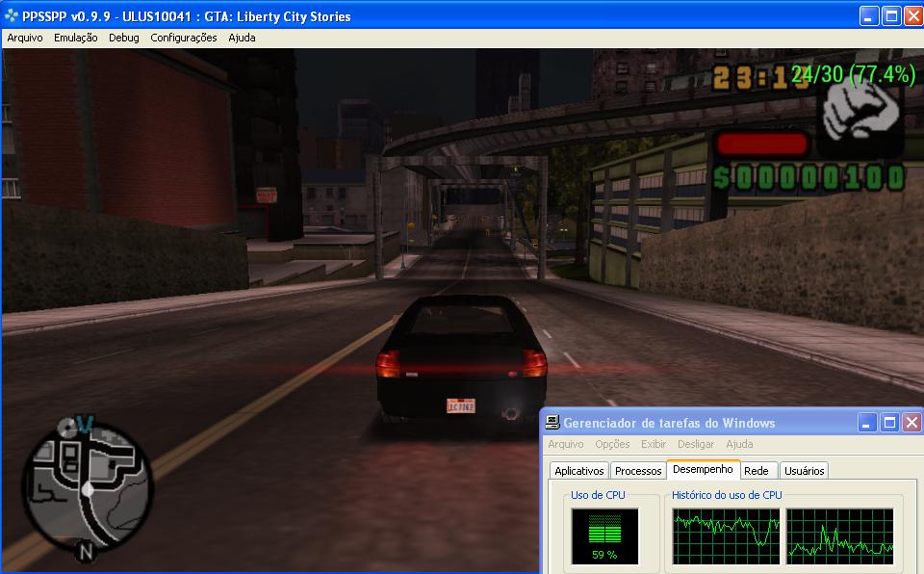Click the 'Uso de CPU' label
Image resolution: width=924 pixels, height=574 pixels.
point(598,495)
